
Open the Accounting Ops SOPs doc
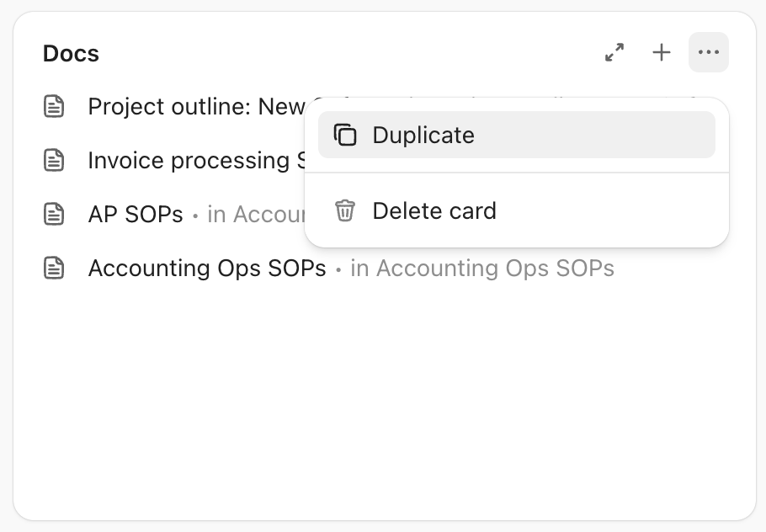[x=206, y=268]
